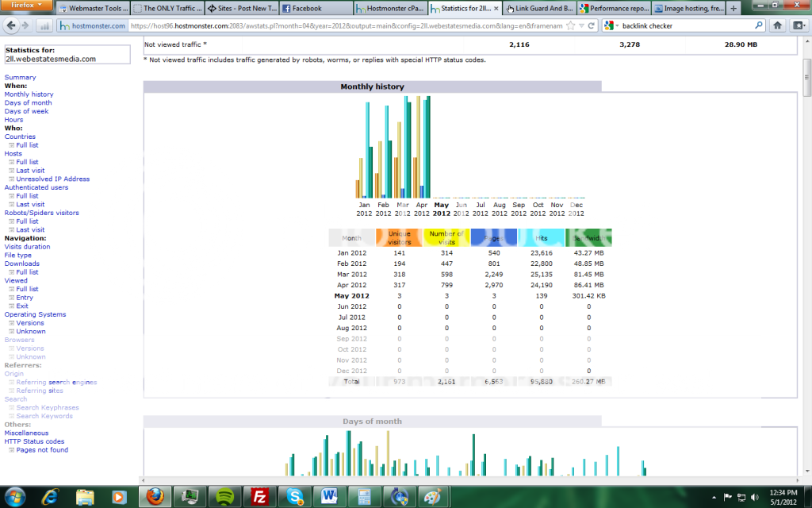Open the File type link
812x508 pixels.
pyautogui.click(x=17, y=255)
